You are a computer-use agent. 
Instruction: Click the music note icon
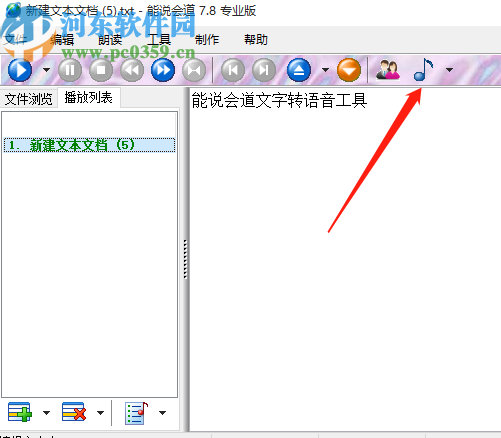tap(423, 69)
